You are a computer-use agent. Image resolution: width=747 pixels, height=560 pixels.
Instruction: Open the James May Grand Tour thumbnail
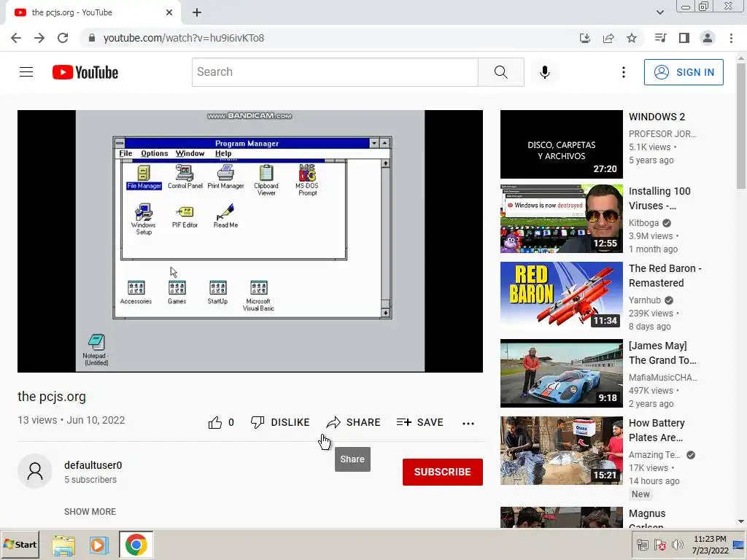point(561,373)
